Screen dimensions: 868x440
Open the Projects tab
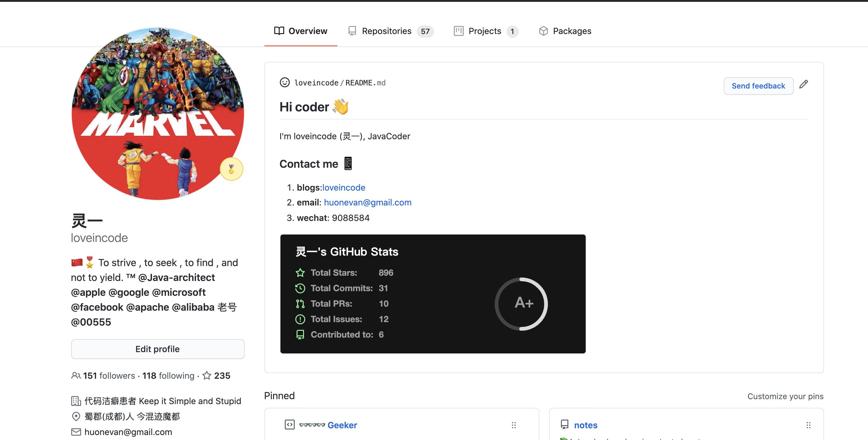pyautogui.click(x=484, y=31)
